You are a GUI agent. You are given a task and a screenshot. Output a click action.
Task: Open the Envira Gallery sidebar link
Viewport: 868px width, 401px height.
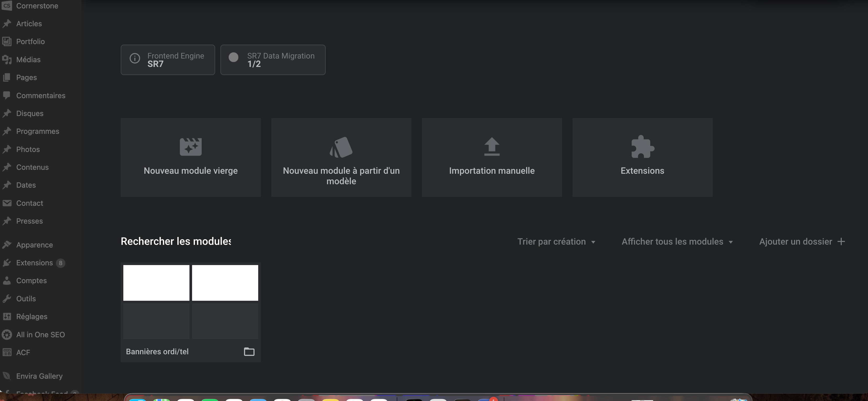click(x=39, y=376)
